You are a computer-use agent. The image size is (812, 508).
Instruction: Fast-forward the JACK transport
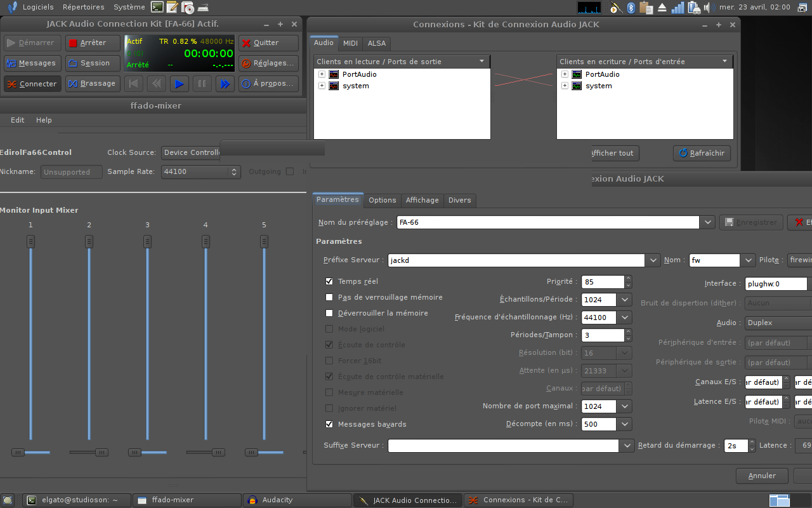click(x=225, y=83)
